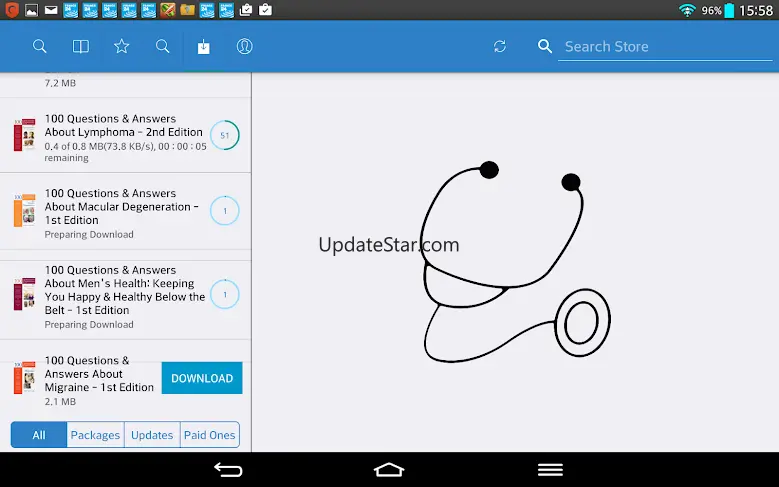Open the favorites star icon
Screen dimensions: 779x487
pos(122,47)
